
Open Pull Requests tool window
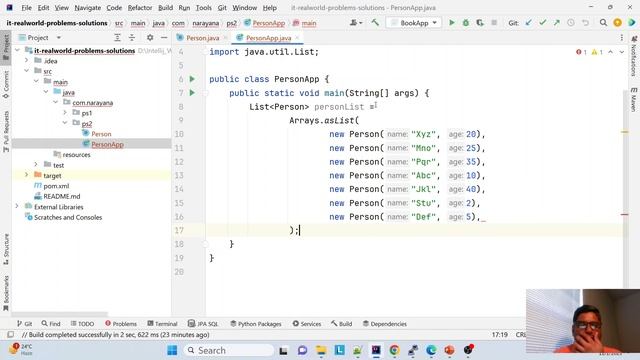[6, 131]
